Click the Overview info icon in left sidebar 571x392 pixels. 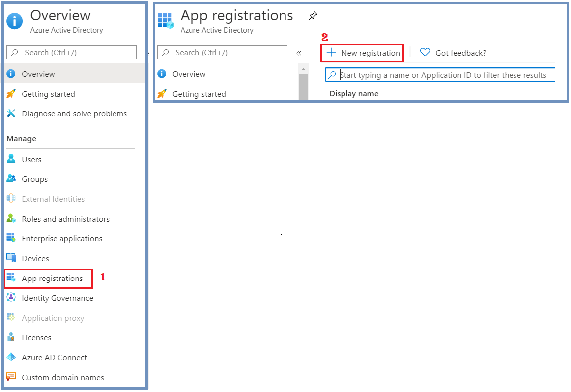(11, 74)
